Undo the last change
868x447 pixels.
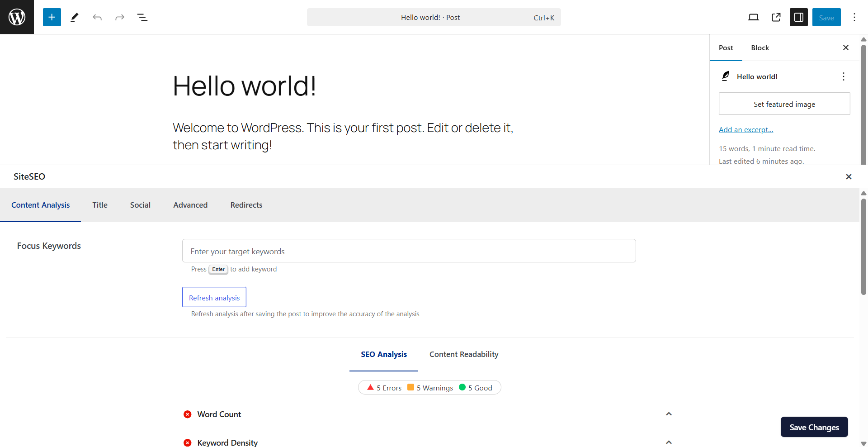[97, 17]
